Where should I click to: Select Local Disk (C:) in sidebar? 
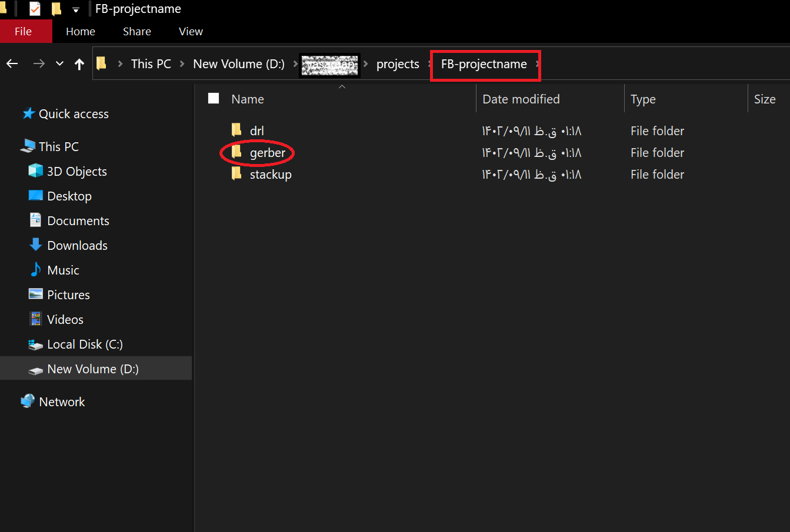click(85, 344)
